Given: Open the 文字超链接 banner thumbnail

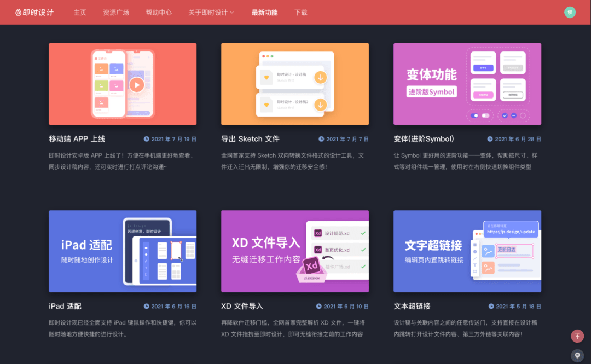Looking at the screenshot, I should click(x=467, y=251).
